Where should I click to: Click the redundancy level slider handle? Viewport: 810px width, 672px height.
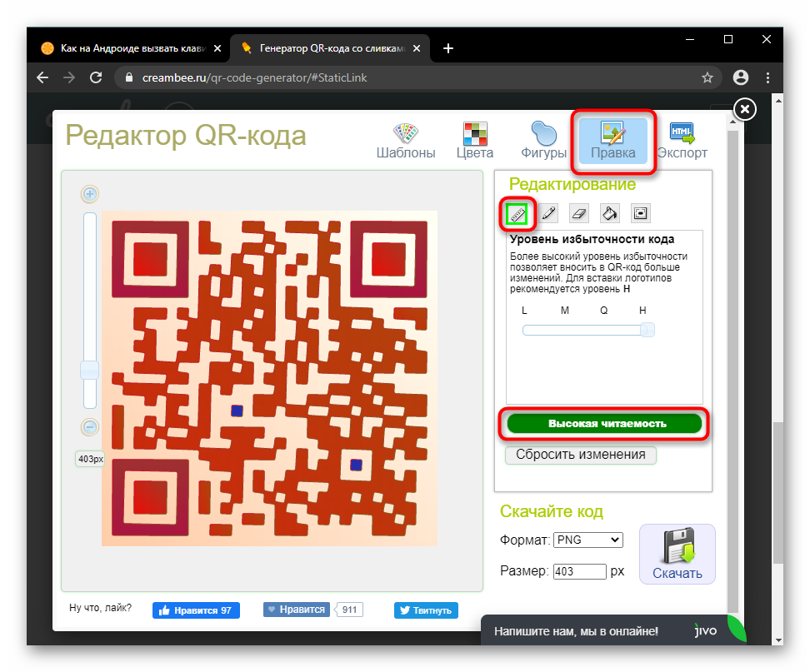(x=647, y=331)
